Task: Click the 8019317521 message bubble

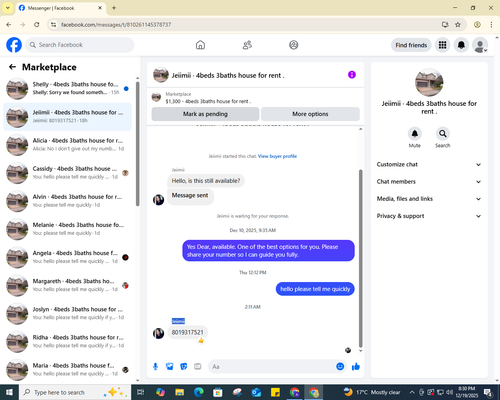Action: click(187, 332)
